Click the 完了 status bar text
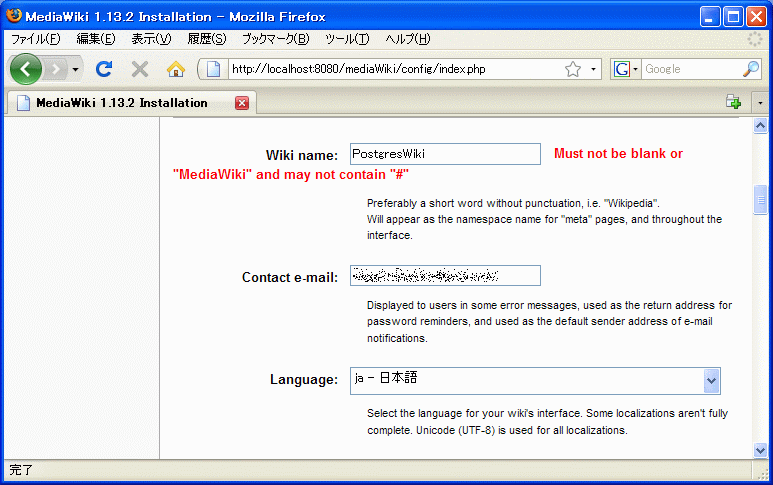This screenshot has height=485, width=773. [x=21, y=470]
